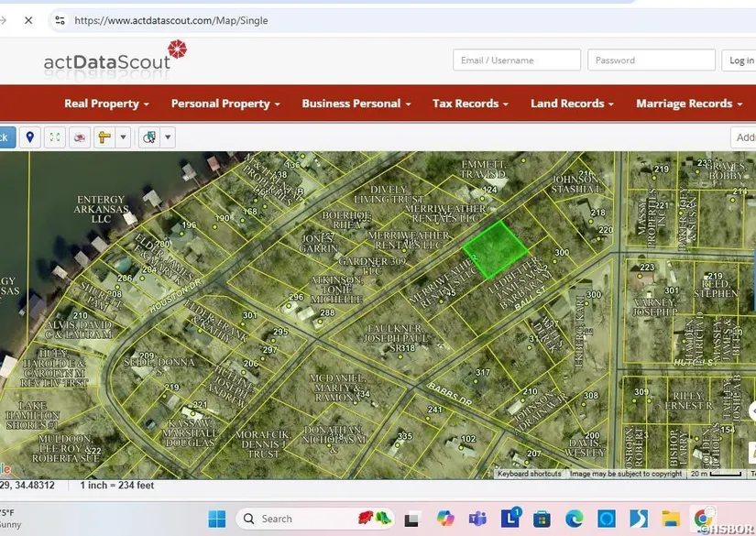Expand the select tool dropdown arrow
Screen dimensions: 756x536
[x=168, y=137]
